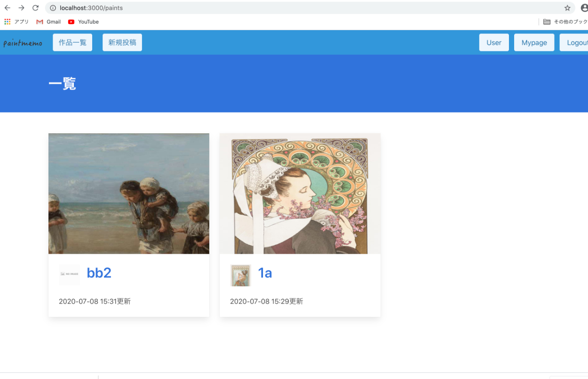Click the 2020-07-08 15:29更新 timestamp
588x379 pixels.
click(266, 301)
